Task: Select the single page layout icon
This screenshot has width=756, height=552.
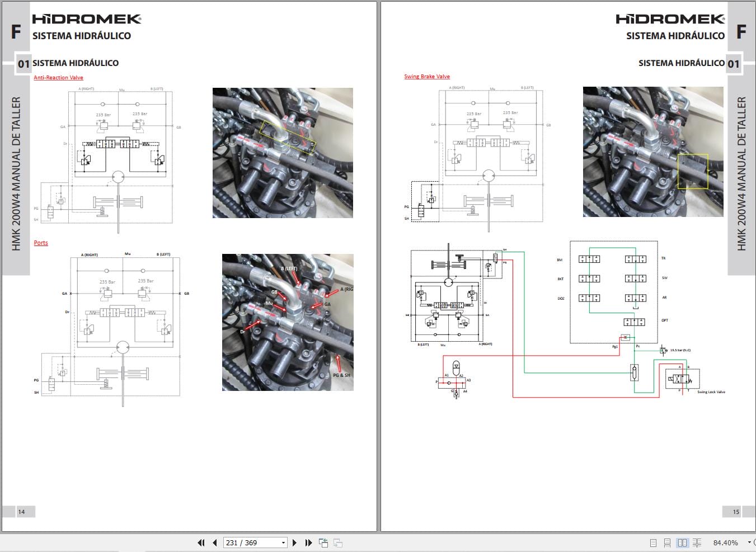Action: point(652,542)
